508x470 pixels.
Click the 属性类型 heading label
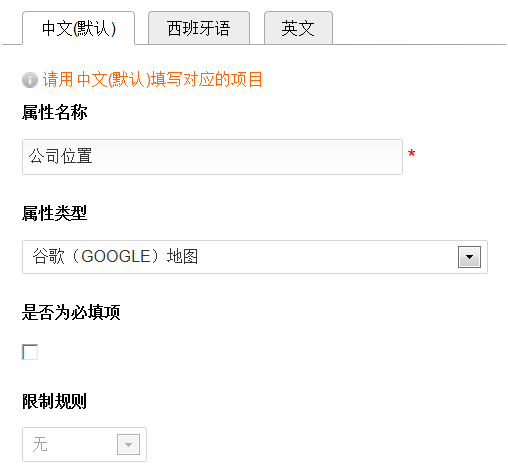point(55,213)
